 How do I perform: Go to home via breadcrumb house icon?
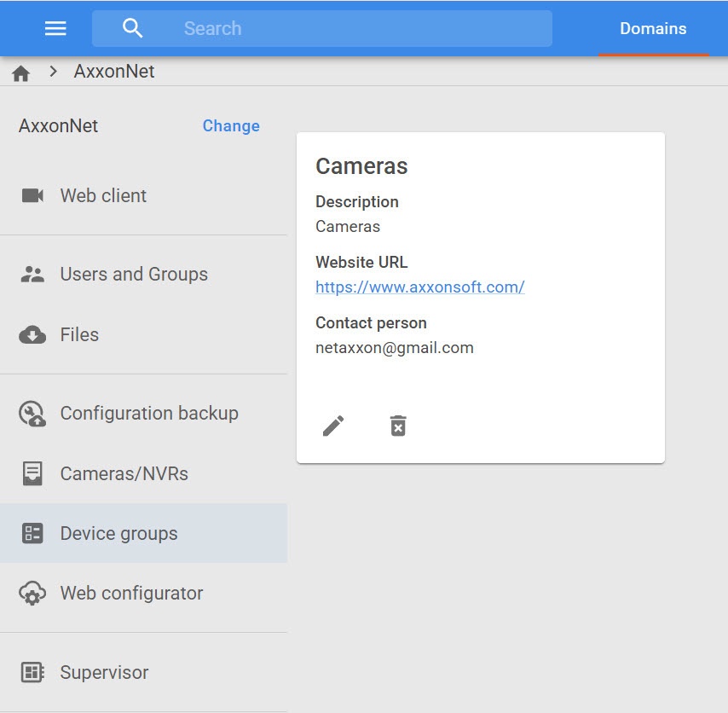coord(21,73)
